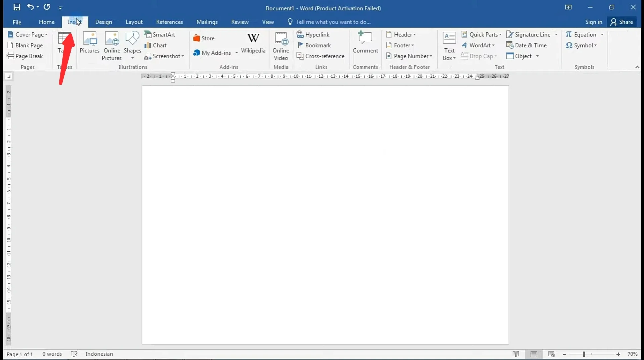Switch to the Review tab
Image resolution: width=644 pixels, height=360 pixels.
tap(240, 22)
